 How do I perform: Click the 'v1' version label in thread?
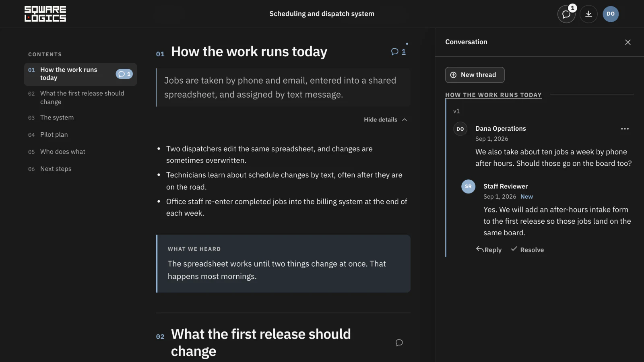456,111
